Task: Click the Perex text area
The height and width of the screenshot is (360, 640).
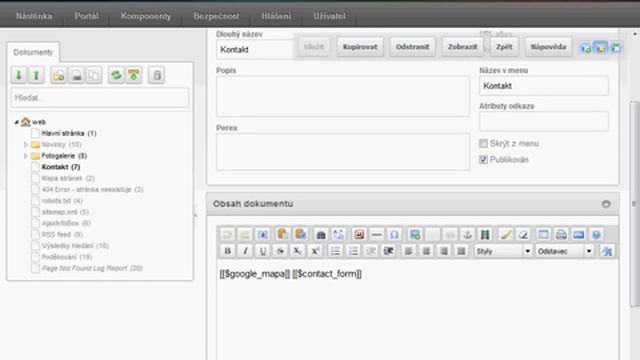Action: 343,152
